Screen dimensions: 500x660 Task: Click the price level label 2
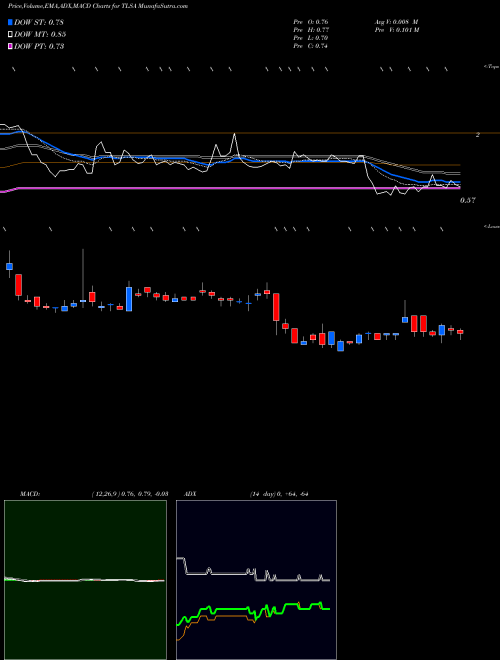click(478, 135)
